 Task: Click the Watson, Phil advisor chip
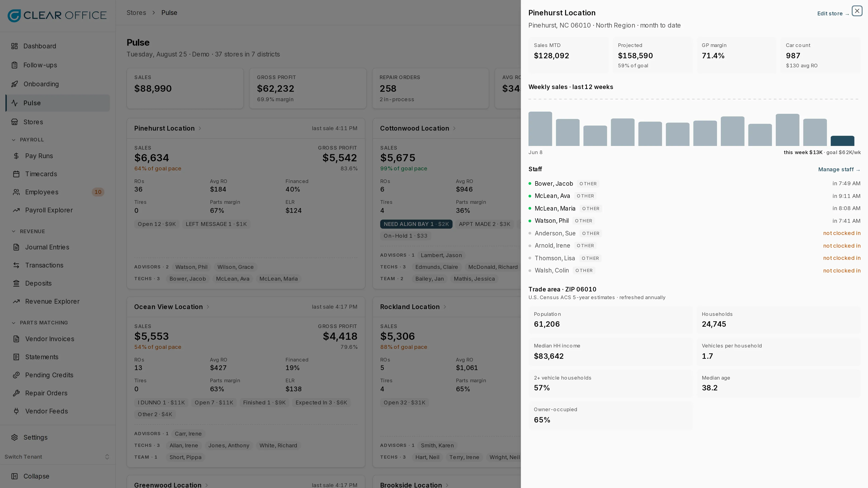191,267
